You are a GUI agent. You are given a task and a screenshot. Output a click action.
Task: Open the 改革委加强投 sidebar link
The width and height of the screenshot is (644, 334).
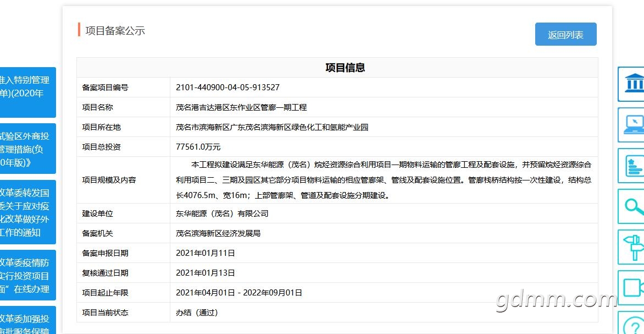pos(27,320)
